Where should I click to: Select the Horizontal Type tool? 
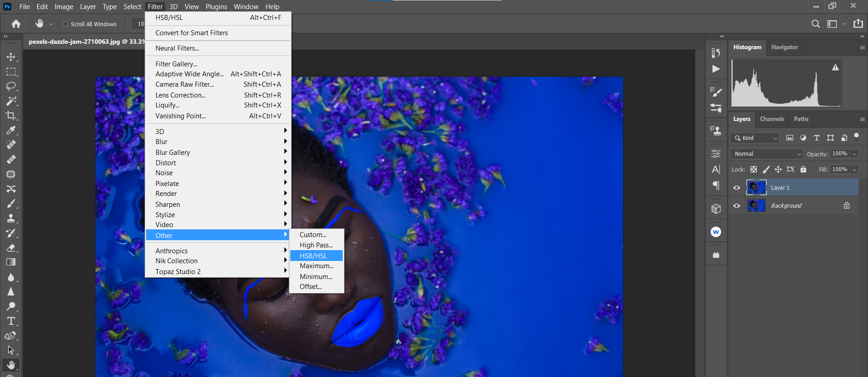pyautogui.click(x=11, y=321)
